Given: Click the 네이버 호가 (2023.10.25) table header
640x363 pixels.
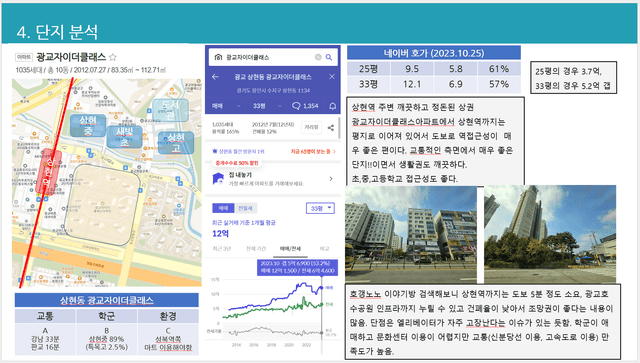Looking at the screenshot, I should [434, 53].
